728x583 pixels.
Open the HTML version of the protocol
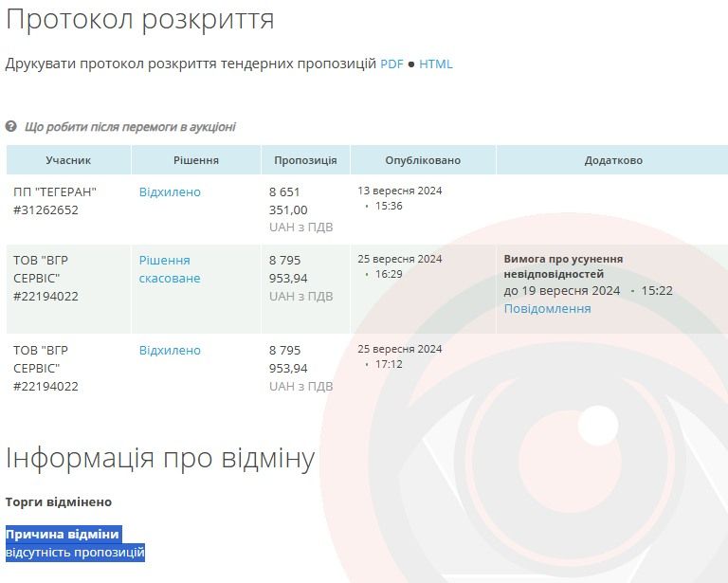click(435, 64)
